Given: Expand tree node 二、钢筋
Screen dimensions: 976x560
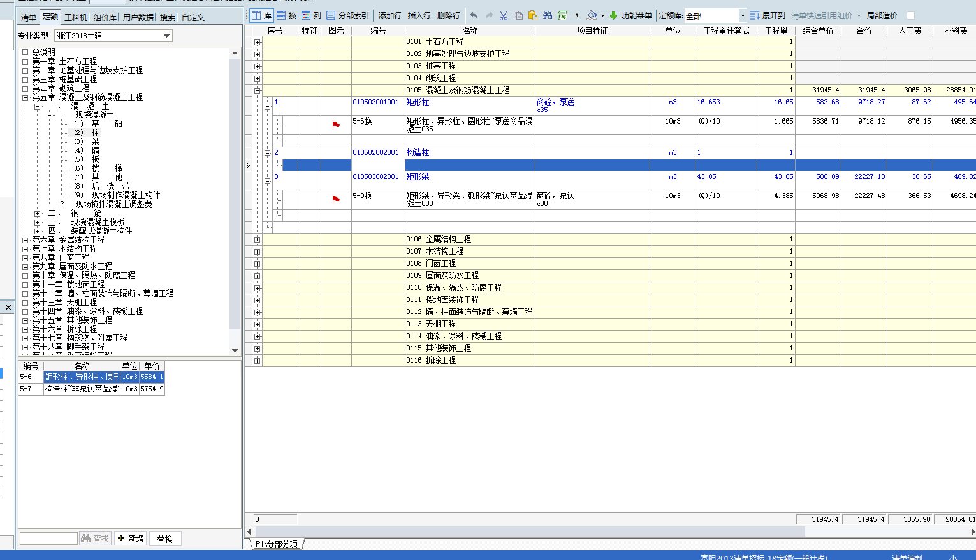Looking at the screenshot, I should [38, 213].
